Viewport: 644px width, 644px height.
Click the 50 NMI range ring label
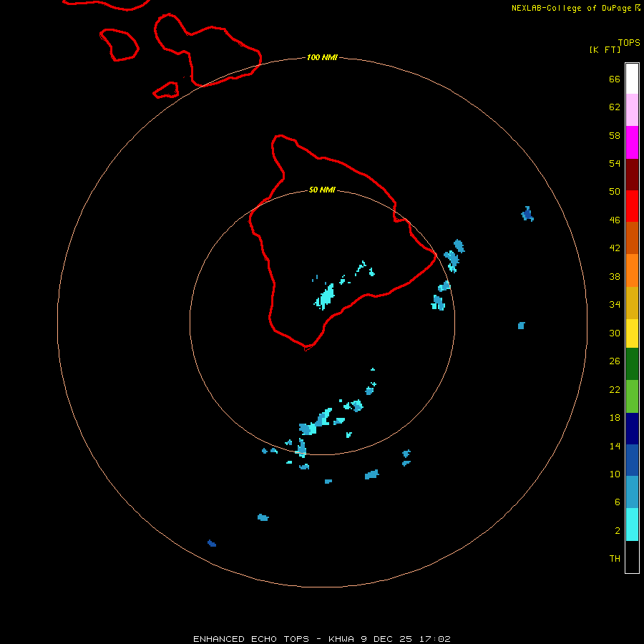[x=322, y=190]
